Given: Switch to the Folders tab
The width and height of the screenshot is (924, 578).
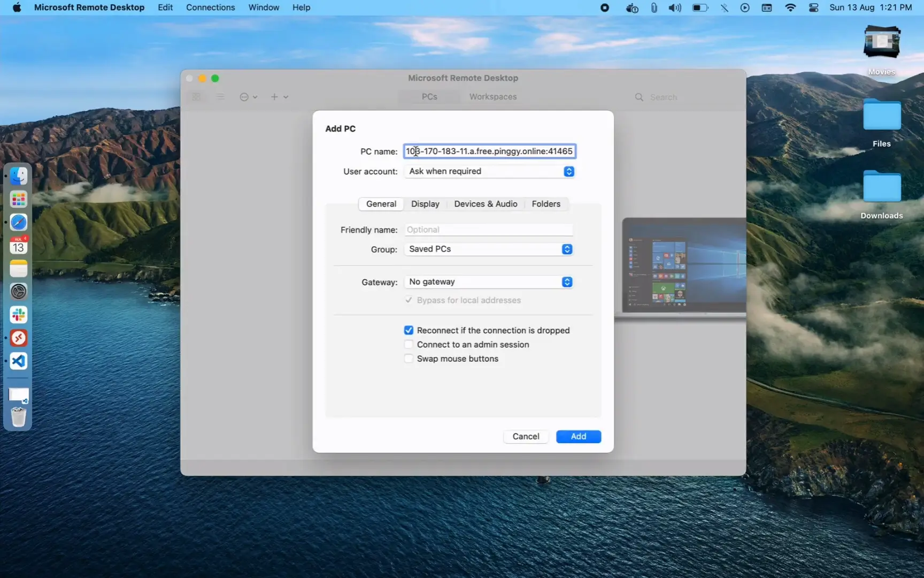Looking at the screenshot, I should [546, 204].
